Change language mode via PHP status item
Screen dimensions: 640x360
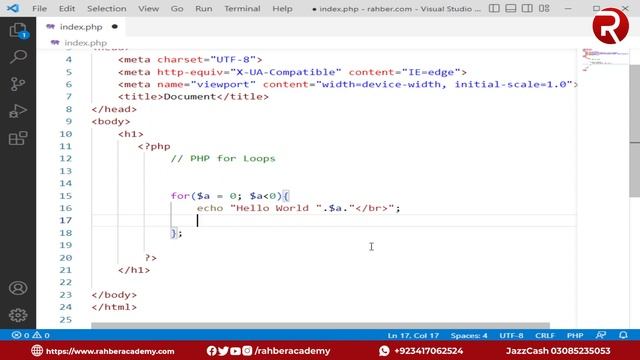tap(575, 336)
